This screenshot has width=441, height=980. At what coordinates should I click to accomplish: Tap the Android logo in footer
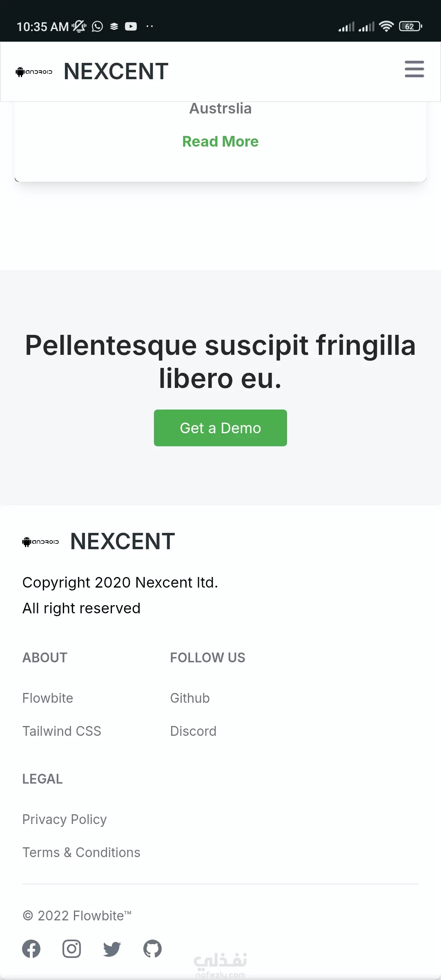[x=40, y=542]
